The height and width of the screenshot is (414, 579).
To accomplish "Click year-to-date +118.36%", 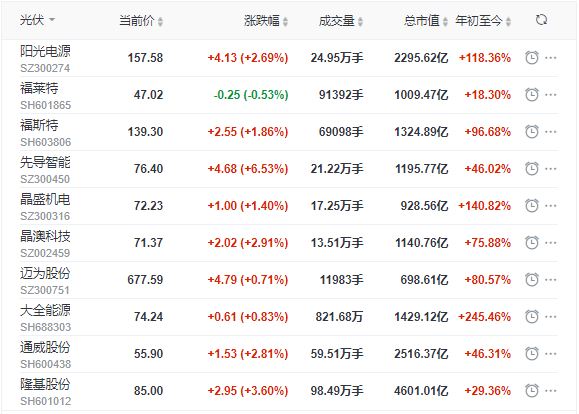I will (484, 58).
